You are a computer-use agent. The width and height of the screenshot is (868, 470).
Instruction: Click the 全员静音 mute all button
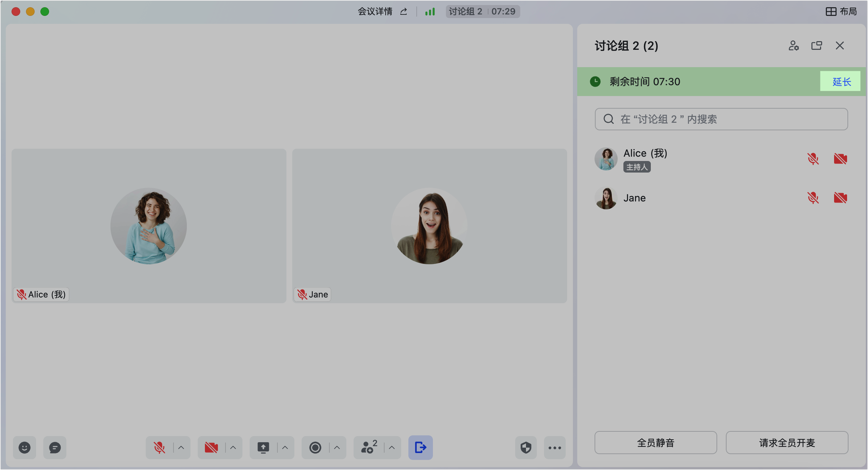[656, 443]
